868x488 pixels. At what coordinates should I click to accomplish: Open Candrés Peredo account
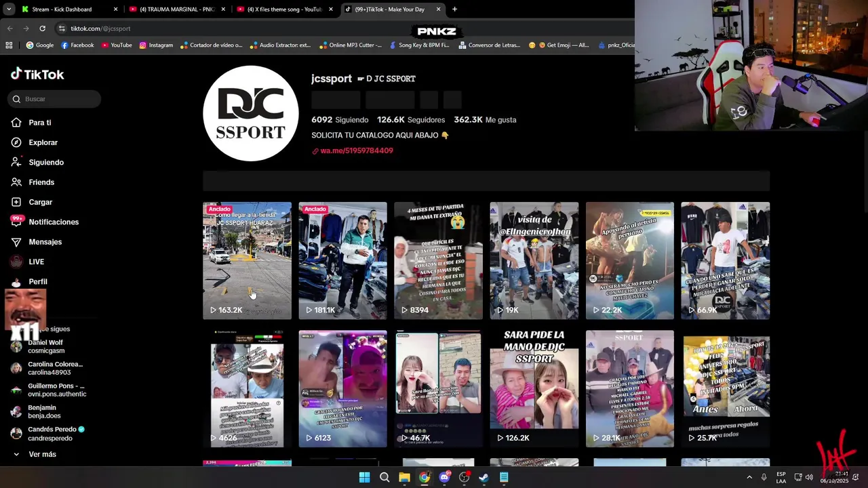[x=47, y=433]
